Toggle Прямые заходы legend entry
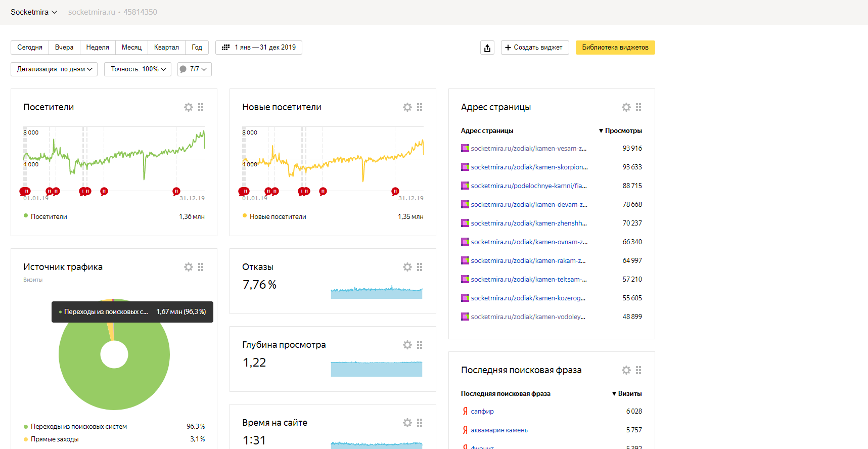 tap(55, 439)
